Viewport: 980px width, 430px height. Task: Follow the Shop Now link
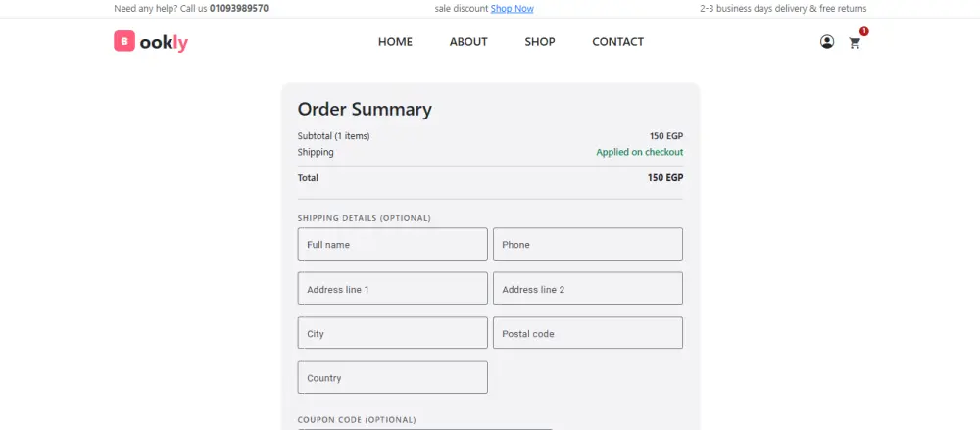coord(513,9)
